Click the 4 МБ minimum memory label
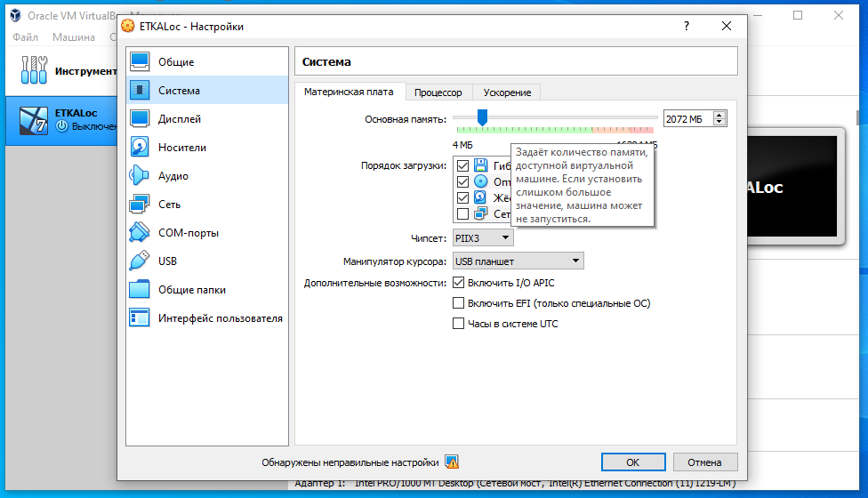This screenshot has width=868, height=498. tap(462, 145)
